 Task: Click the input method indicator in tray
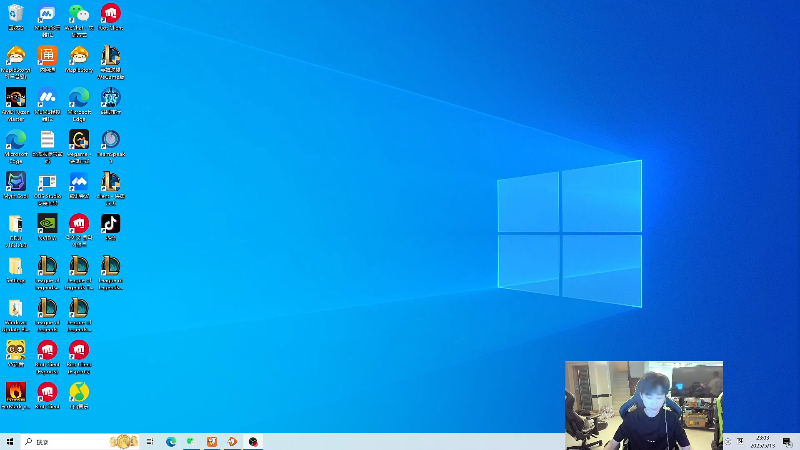740,441
